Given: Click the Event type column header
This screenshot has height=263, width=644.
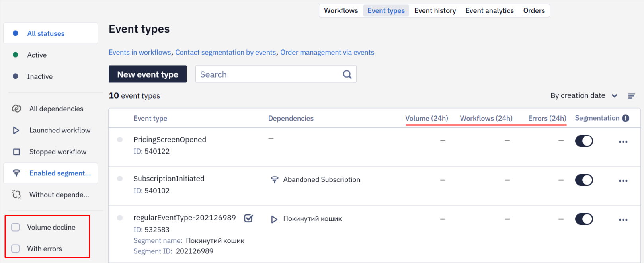Looking at the screenshot, I should (150, 118).
